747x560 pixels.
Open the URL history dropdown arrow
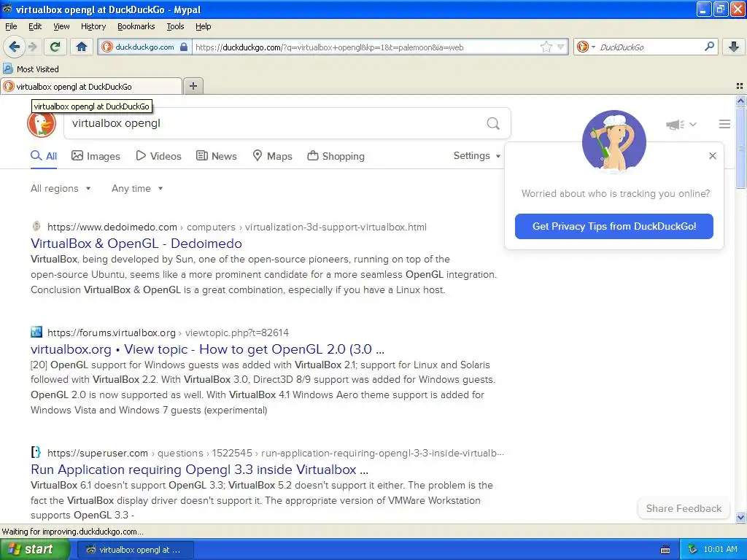click(x=561, y=47)
